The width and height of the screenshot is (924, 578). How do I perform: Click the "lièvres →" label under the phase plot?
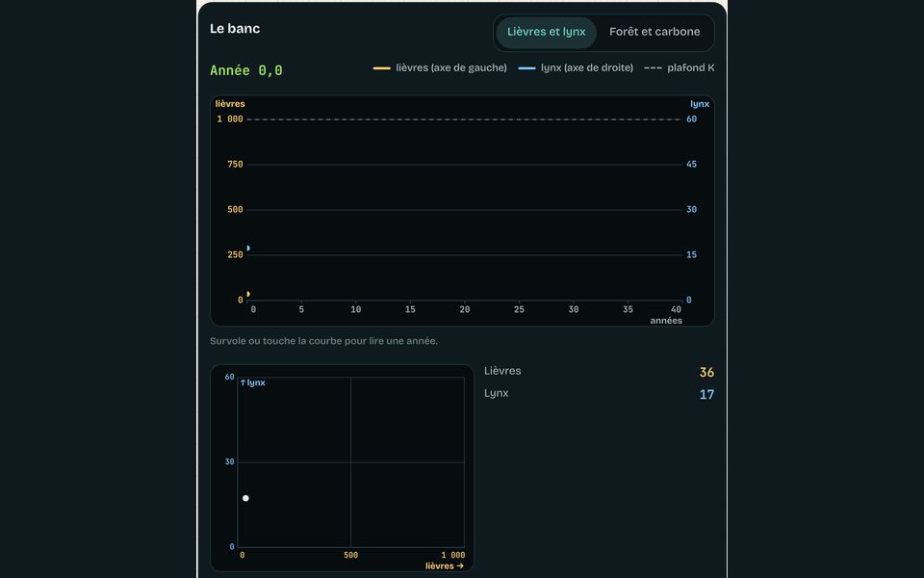[445, 566]
